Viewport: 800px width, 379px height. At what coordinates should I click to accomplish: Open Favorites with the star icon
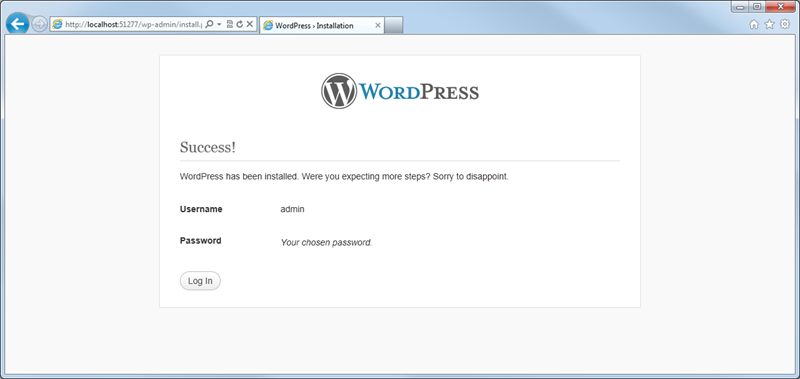[769, 24]
